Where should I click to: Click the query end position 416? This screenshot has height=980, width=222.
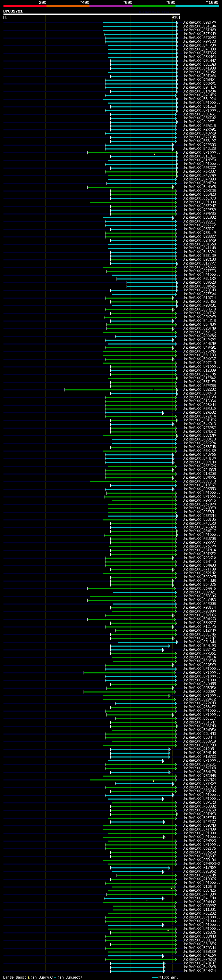coord(175,17)
